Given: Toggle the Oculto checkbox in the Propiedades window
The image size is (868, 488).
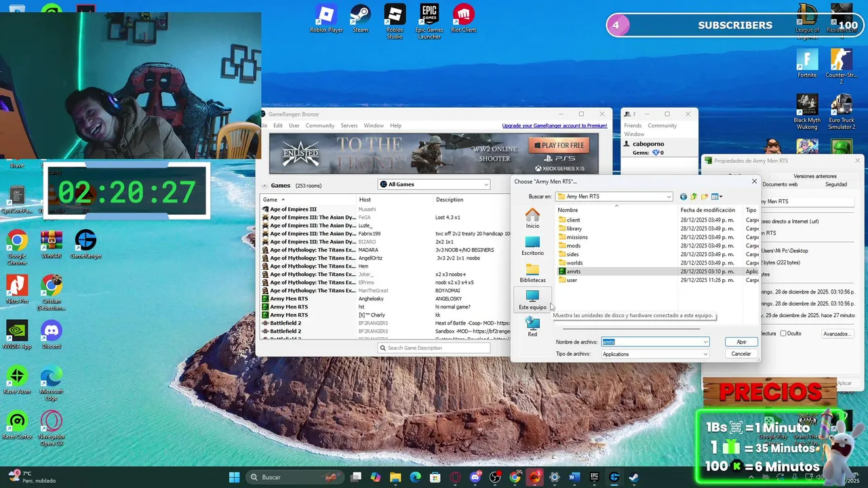Looking at the screenshot, I should pyautogui.click(x=783, y=333).
